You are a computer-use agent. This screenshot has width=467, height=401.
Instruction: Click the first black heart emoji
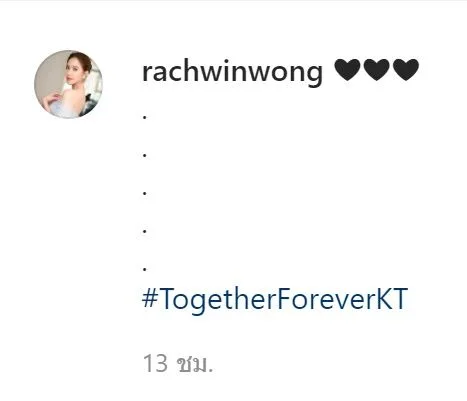click(347, 70)
